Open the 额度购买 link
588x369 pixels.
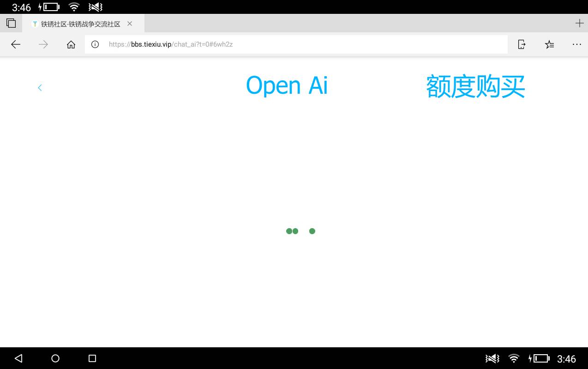click(x=475, y=86)
